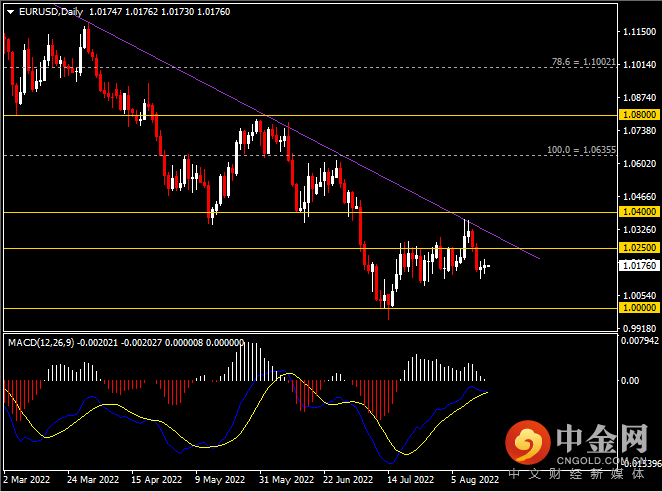The image size is (662, 492).
Task: Select the 1.00000 yellow price label
Action: 639,308
